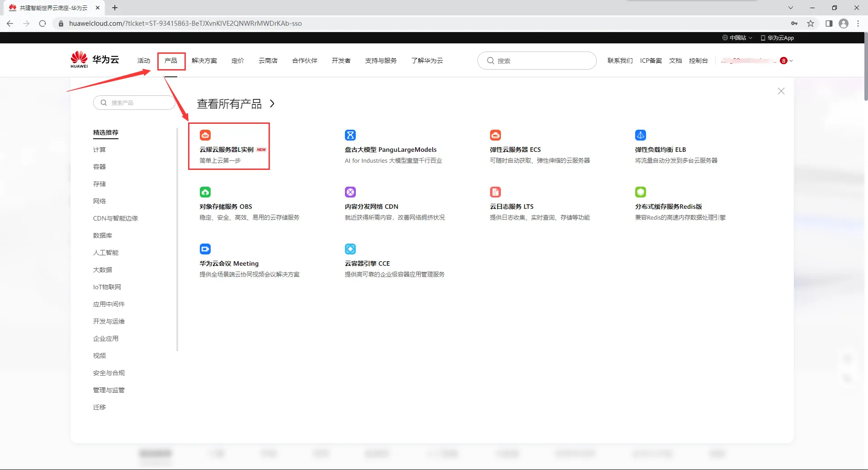This screenshot has height=470, width=868.
Task: Expand the 中国站 region dropdown
Action: (x=737, y=38)
